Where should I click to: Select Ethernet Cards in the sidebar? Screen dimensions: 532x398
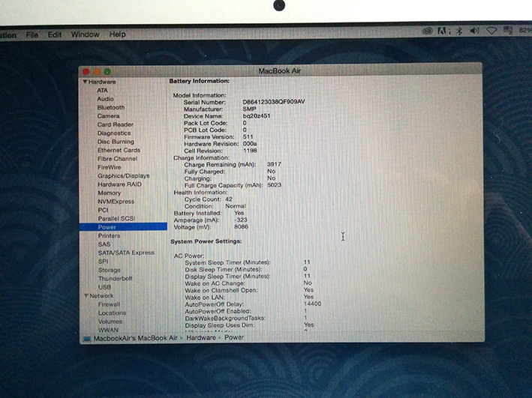[119, 150]
